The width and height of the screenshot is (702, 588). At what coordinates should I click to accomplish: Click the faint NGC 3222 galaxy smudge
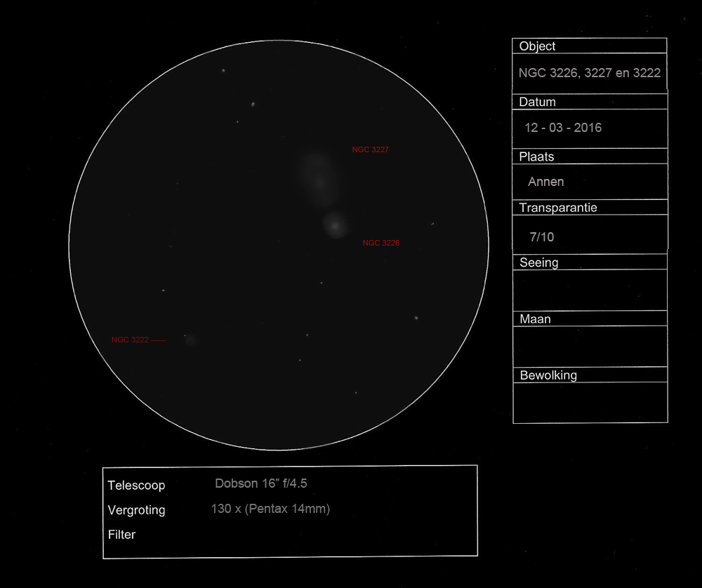point(191,340)
